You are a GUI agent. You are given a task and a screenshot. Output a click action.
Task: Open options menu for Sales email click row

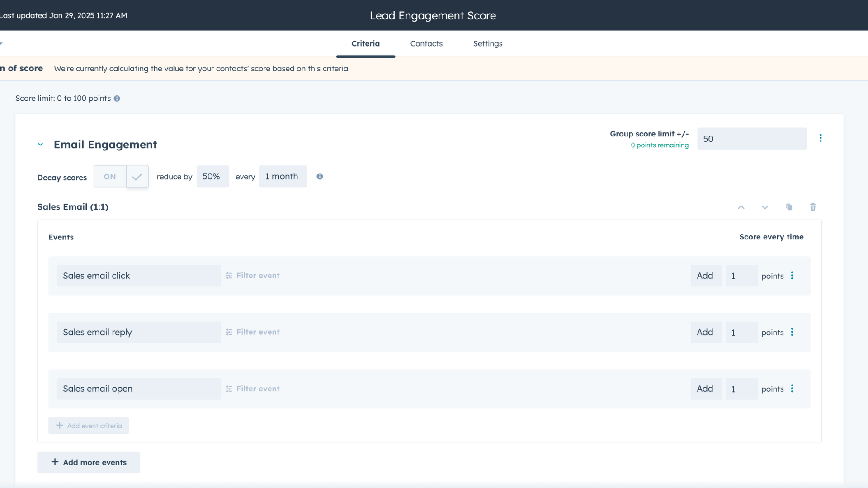792,276
